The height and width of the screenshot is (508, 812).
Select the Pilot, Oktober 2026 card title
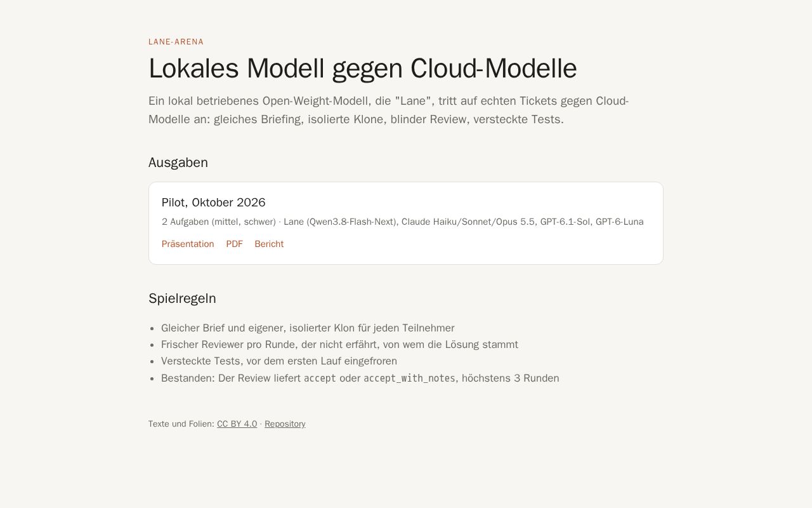point(213,203)
